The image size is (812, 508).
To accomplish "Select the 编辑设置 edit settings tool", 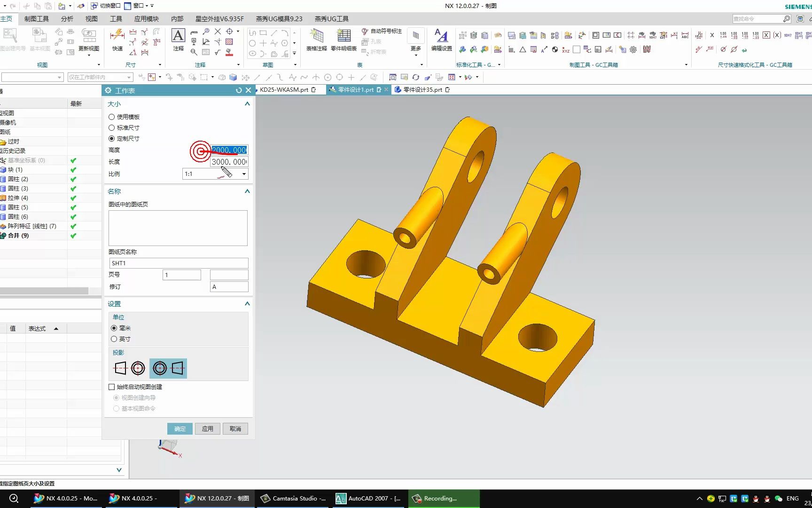I will [440, 40].
